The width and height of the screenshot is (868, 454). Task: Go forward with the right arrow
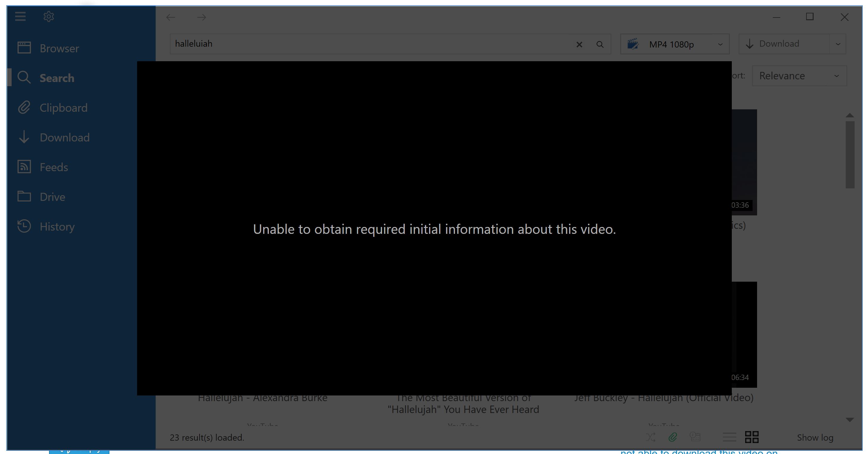click(202, 17)
